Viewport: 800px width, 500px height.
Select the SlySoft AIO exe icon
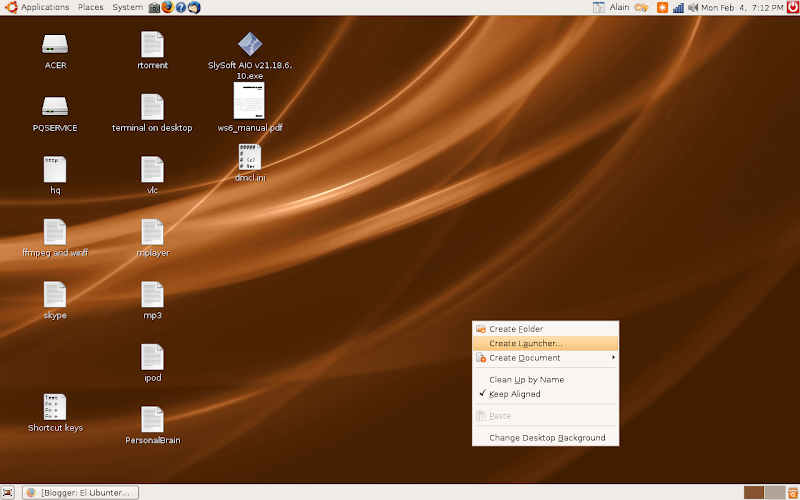click(250, 44)
